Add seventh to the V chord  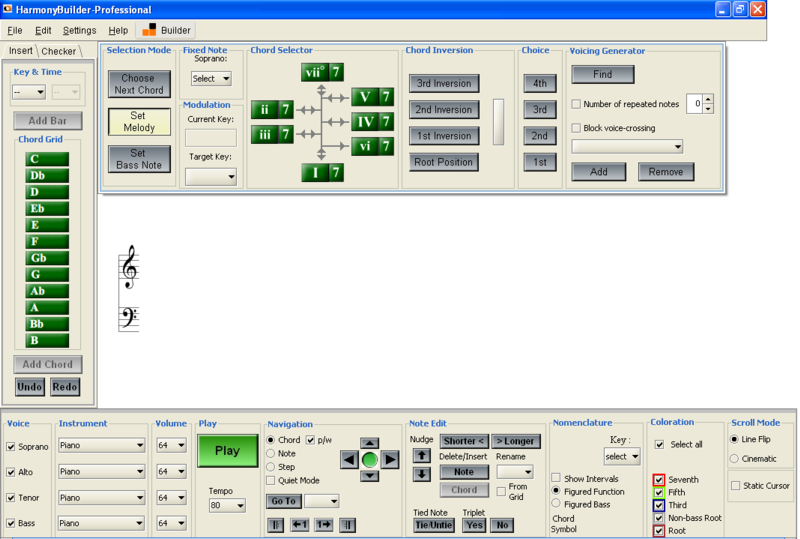coord(387,97)
